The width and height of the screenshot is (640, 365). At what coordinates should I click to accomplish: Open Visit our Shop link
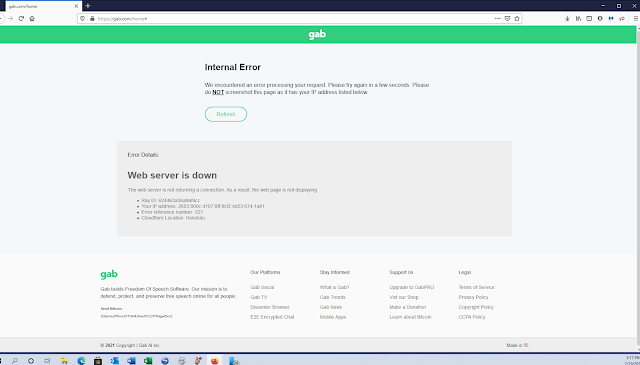point(404,297)
